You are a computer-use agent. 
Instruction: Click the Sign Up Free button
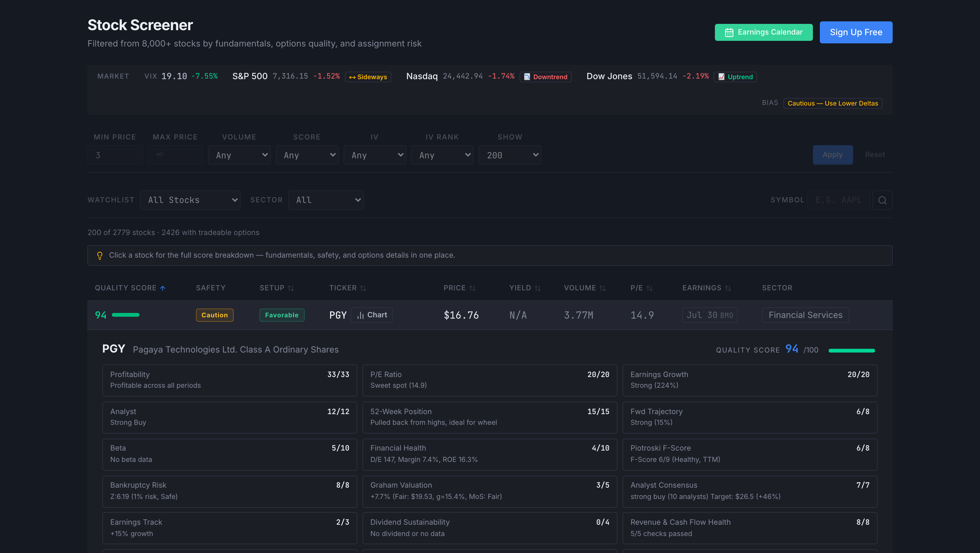click(856, 32)
